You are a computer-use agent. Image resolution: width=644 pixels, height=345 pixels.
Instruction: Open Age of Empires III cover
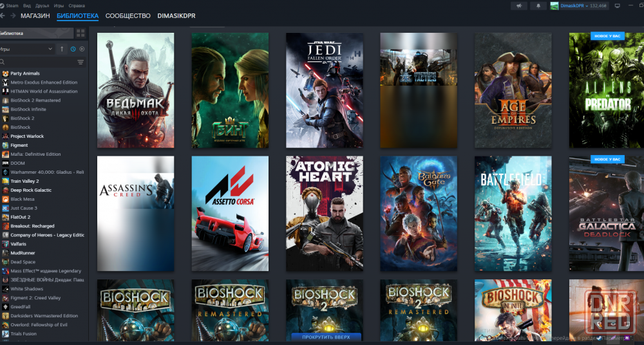pos(513,90)
